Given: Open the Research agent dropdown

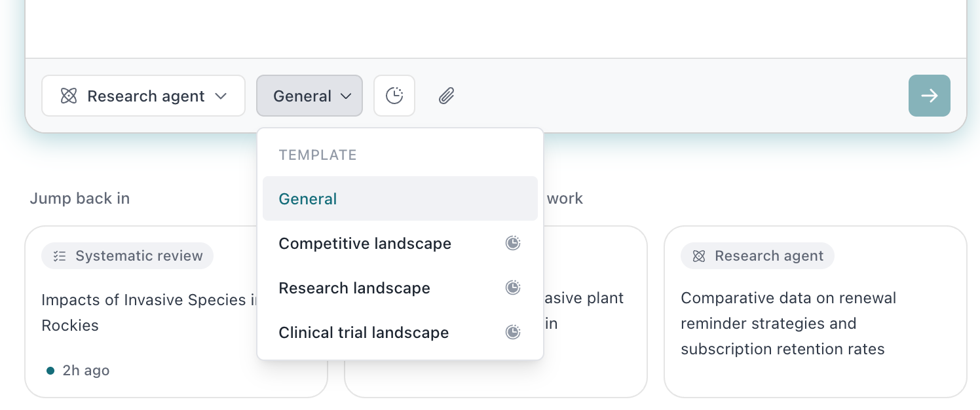Looking at the screenshot, I should [143, 96].
